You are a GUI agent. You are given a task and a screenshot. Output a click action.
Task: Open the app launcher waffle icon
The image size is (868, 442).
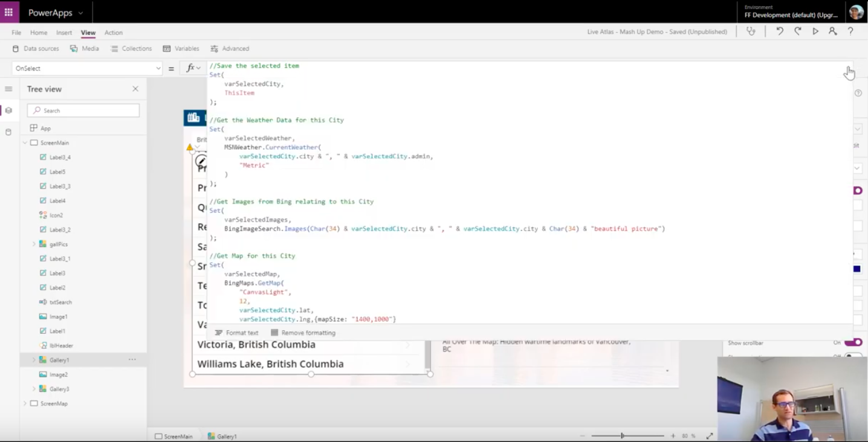[x=8, y=12]
